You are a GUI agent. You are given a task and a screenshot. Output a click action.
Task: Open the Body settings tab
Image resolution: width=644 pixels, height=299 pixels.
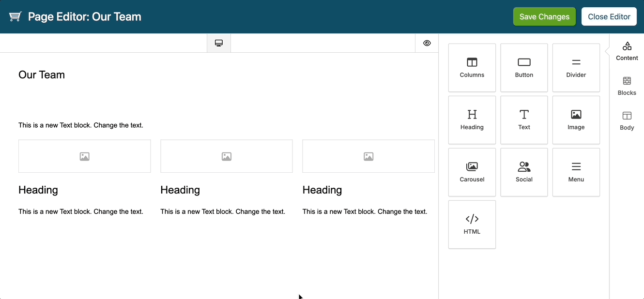[x=627, y=121]
